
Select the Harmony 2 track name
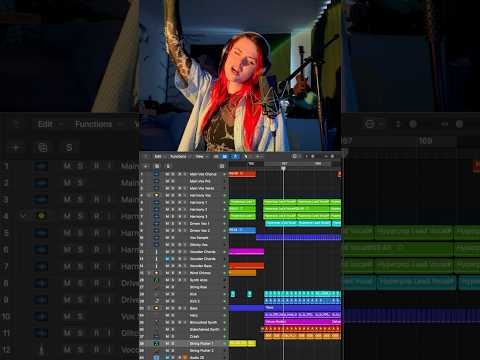(198, 209)
